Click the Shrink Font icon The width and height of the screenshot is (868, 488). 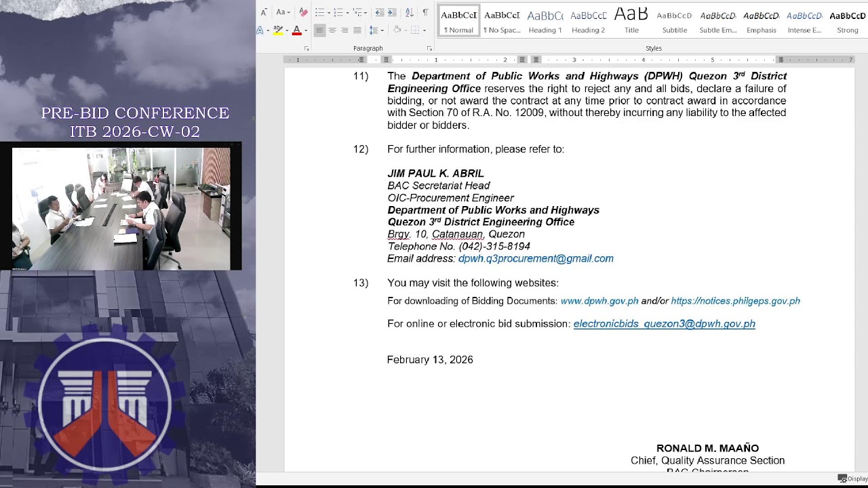[264, 12]
